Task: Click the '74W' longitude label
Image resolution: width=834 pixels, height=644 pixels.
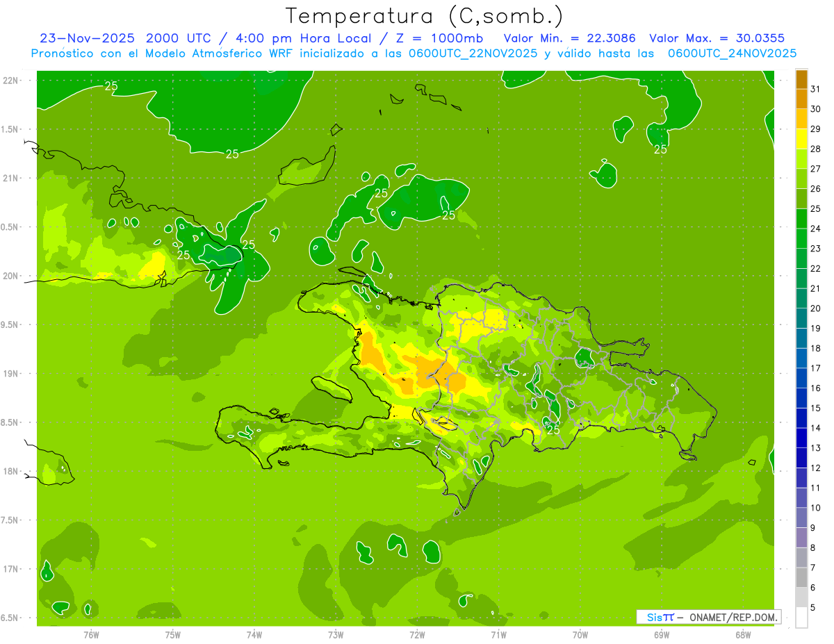Action: [254, 634]
